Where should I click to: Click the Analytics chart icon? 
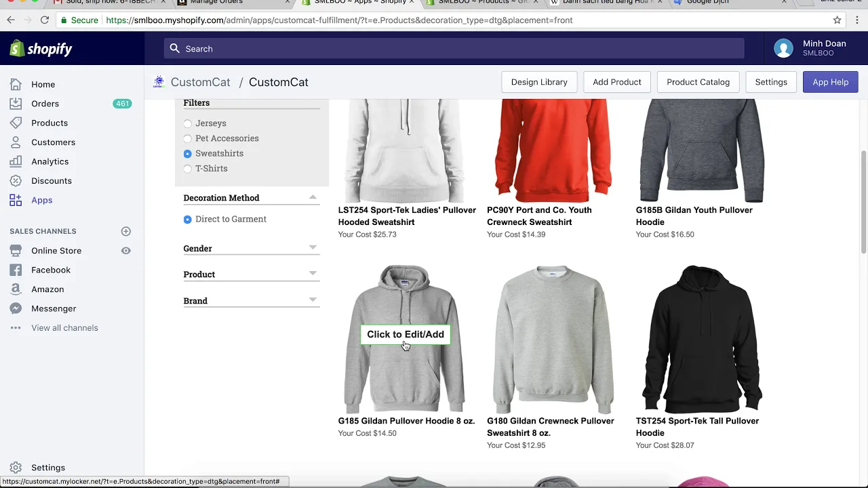(16, 161)
